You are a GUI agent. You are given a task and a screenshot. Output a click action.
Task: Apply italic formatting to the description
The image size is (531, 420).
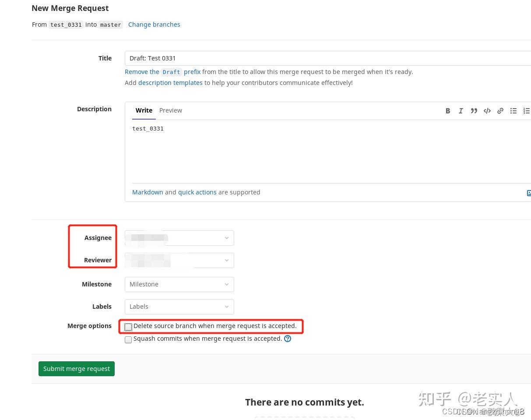[x=461, y=111]
